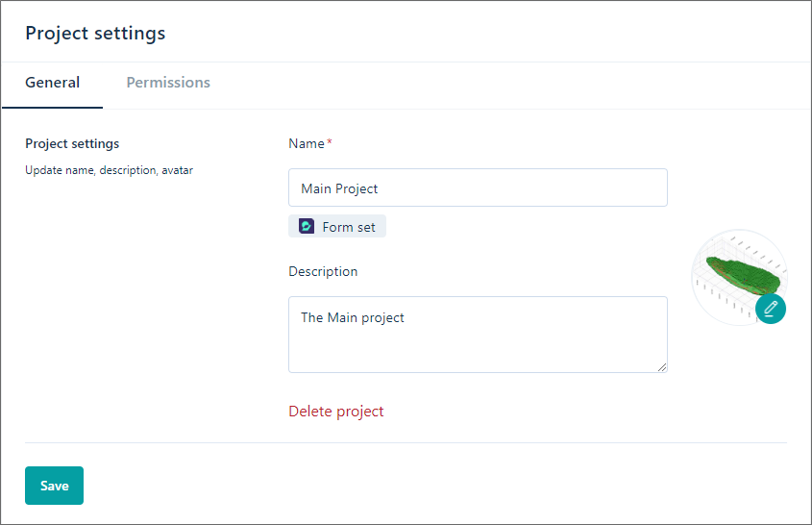This screenshot has width=812, height=525.
Task: Open the project avatar 3D model thumbnail
Action: click(x=739, y=277)
